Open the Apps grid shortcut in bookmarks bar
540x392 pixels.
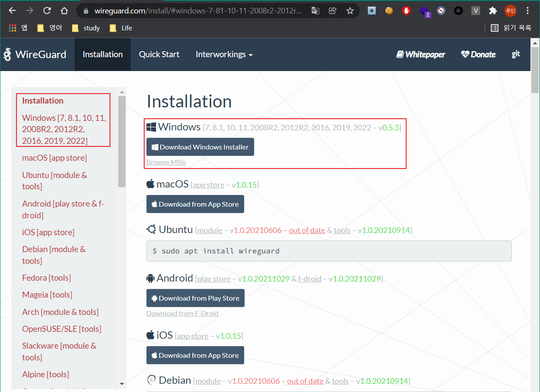tap(18, 28)
